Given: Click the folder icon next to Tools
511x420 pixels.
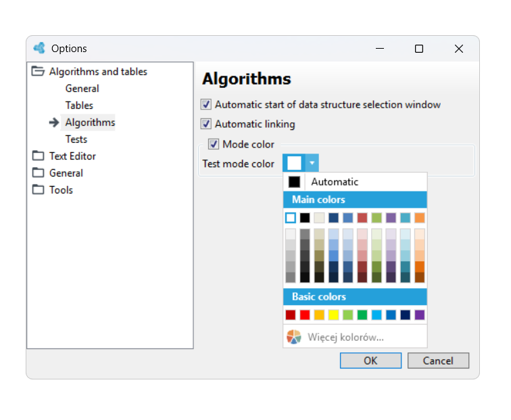Looking at the screenshot, I should [x=38, y=189].
